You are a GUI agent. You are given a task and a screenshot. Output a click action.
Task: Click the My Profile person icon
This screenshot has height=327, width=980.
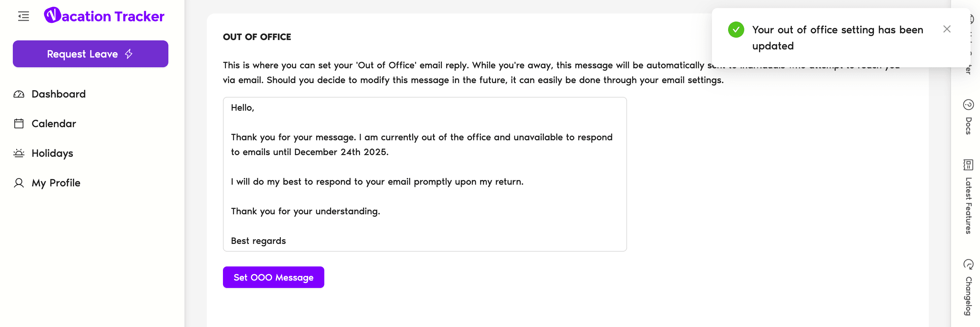click(19, 183)
